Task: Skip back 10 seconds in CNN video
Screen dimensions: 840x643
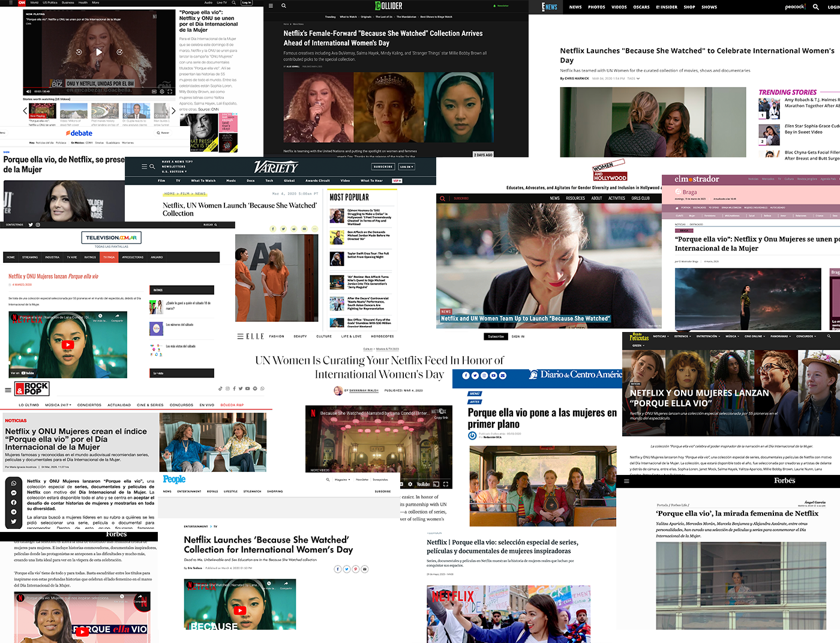Action: pos(79,52)
